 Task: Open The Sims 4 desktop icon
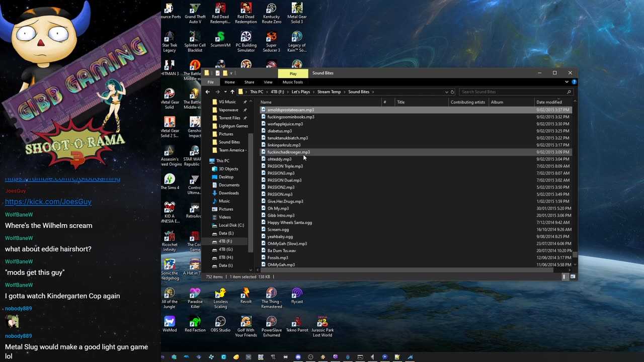tap(170, 182)
